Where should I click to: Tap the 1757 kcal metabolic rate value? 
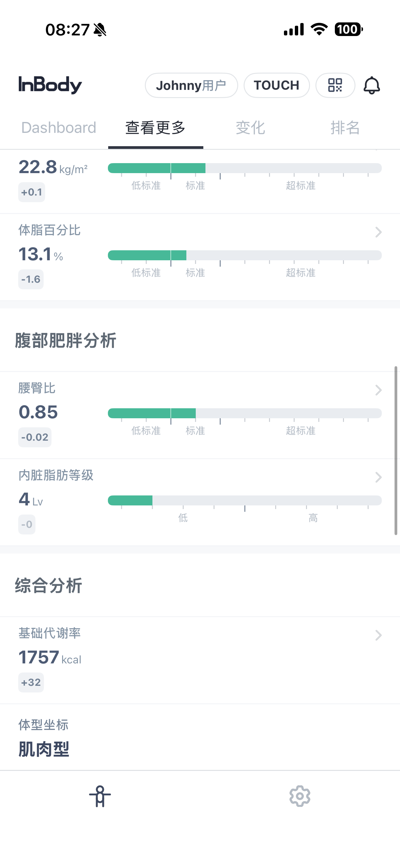click(x=50, y=657)
